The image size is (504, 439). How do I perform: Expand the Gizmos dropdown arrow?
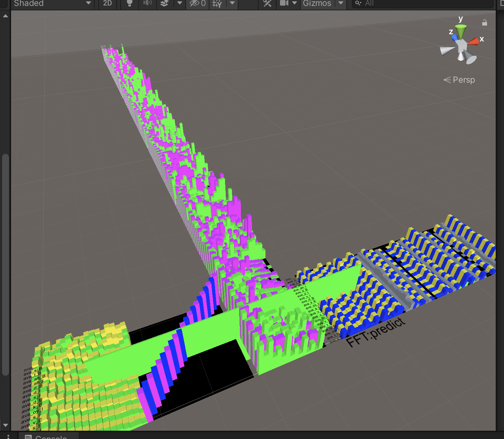341,3
